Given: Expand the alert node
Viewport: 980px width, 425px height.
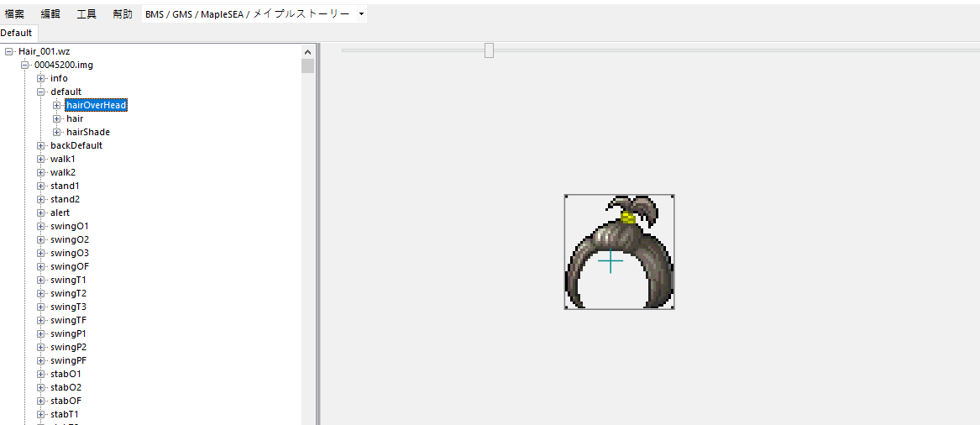Looking at the screenshot, I should pos(40,213).
